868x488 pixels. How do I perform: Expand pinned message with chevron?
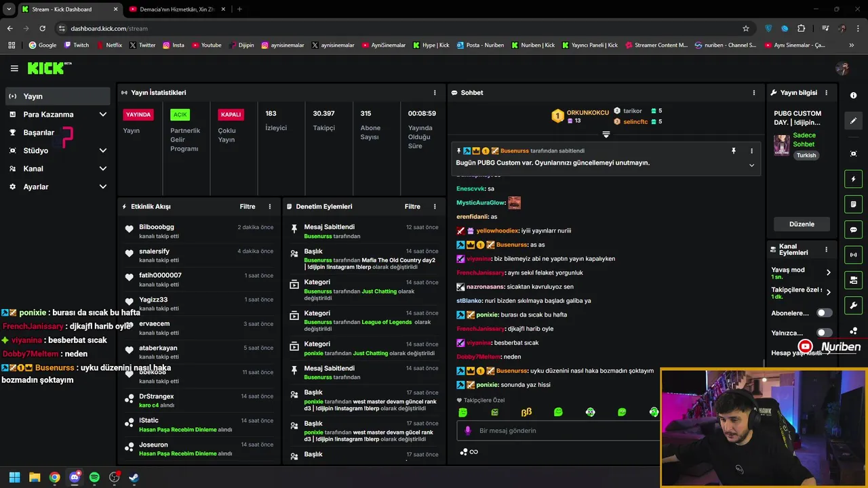tap(751, 165)
